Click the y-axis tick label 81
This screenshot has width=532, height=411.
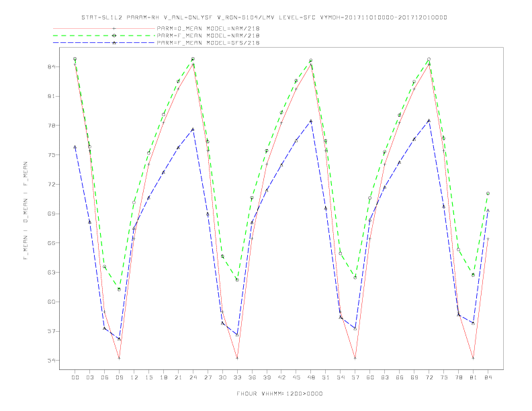[x=51, y=96]
